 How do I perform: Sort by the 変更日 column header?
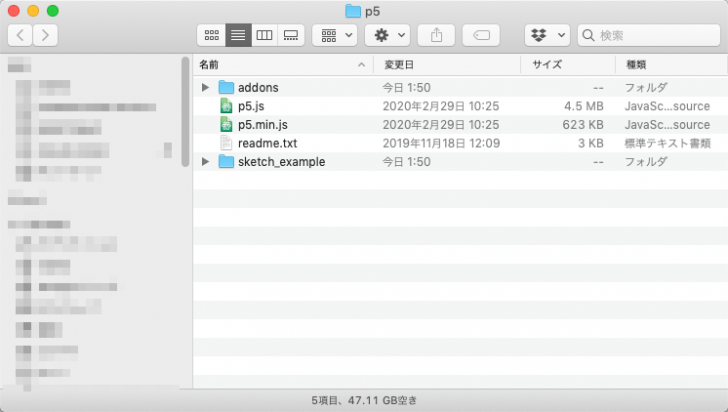point(448,64)
